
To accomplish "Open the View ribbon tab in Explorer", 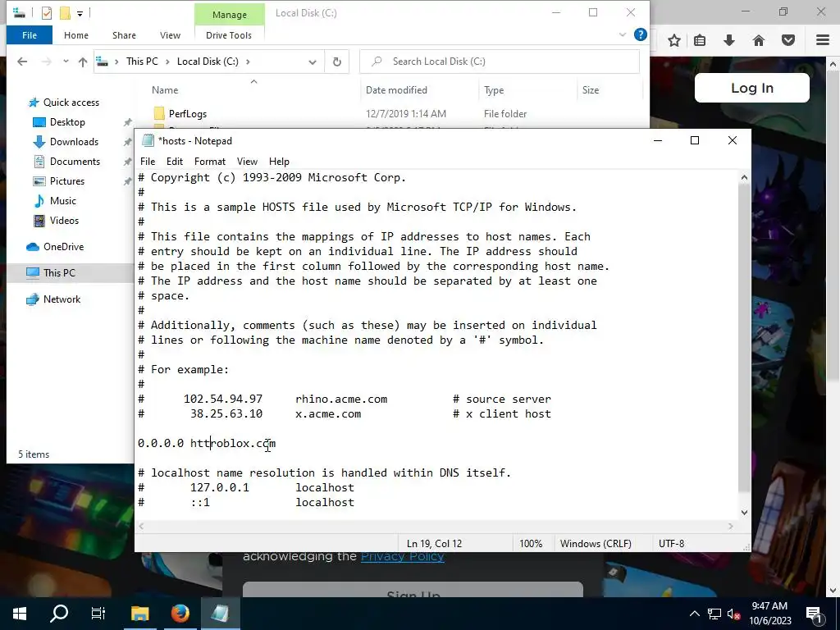I will click(x=170, y=35).
